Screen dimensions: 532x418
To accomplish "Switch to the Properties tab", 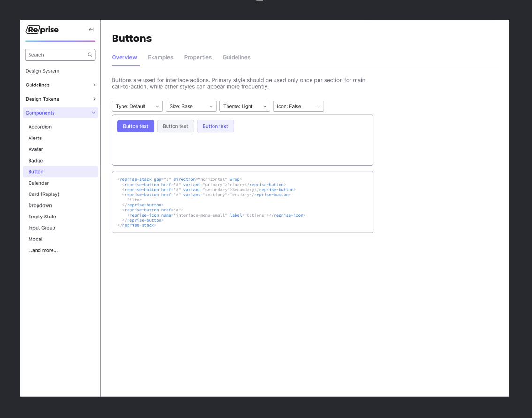I will tap(198, 57).
